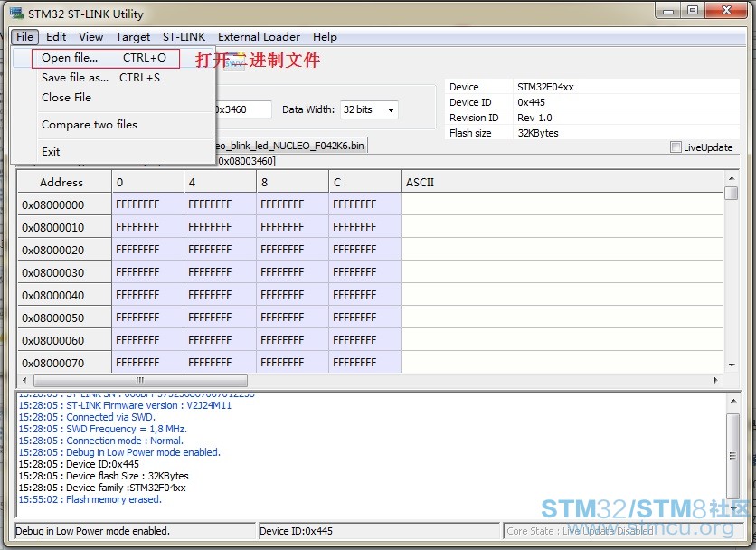Click the column 8 header
756x550 pixels.
[x=292, y=183]
